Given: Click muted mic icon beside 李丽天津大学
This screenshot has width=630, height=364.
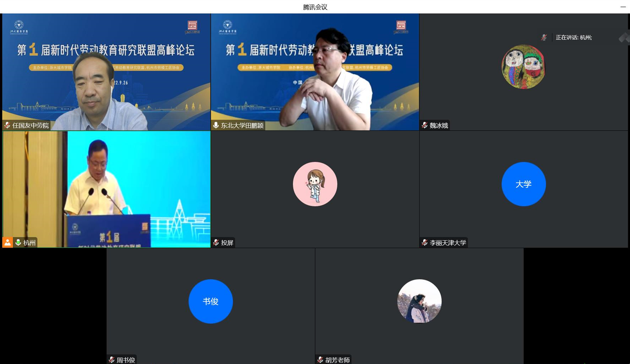Looking at the screenshot, I should 425,243.
